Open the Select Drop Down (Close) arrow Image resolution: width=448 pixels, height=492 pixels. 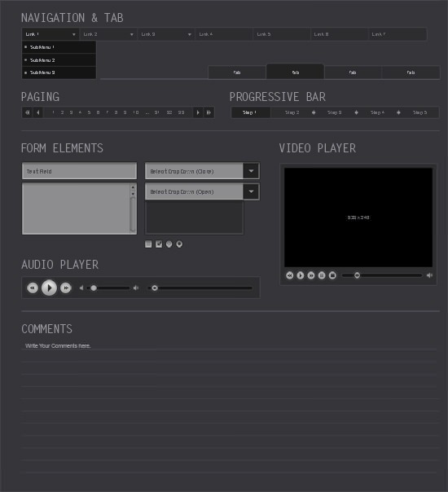[251, 171]
